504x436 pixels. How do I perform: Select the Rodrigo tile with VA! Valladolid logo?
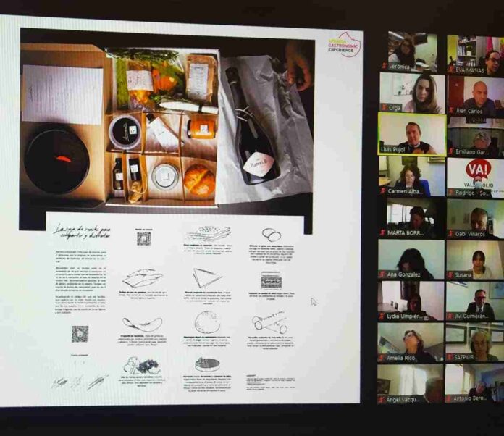coord(476,176)
